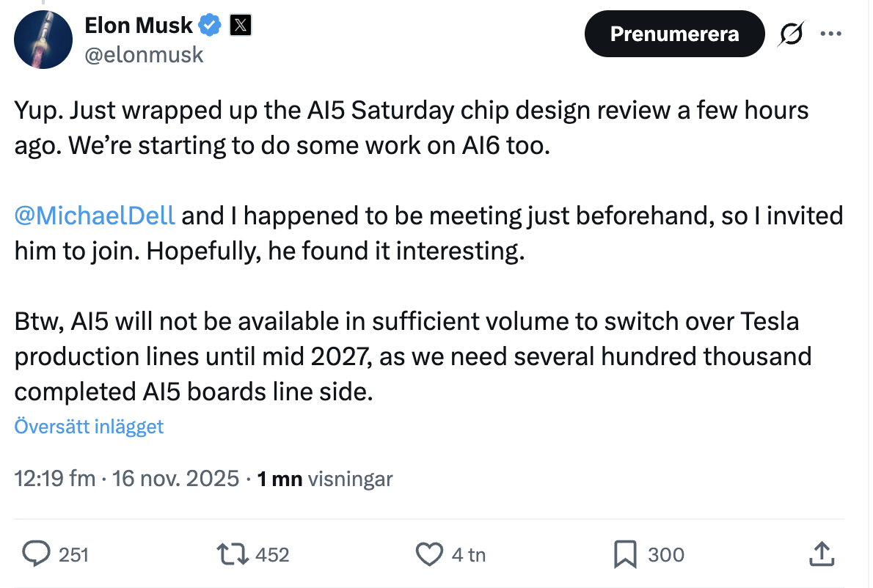Like the post with heart icon
The image size is (873, 588).
pyautogui.click(x=428, y=554)
